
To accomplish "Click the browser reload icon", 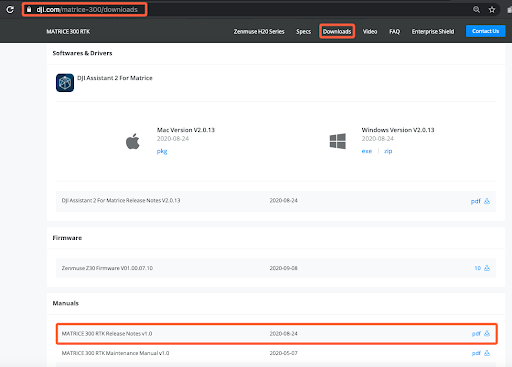I will point(10,10).
